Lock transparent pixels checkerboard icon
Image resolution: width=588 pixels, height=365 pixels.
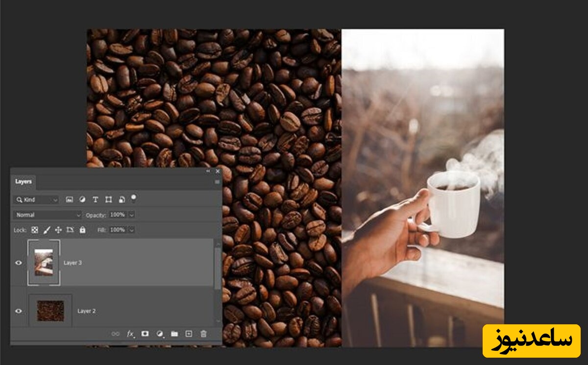coord(35,230)
